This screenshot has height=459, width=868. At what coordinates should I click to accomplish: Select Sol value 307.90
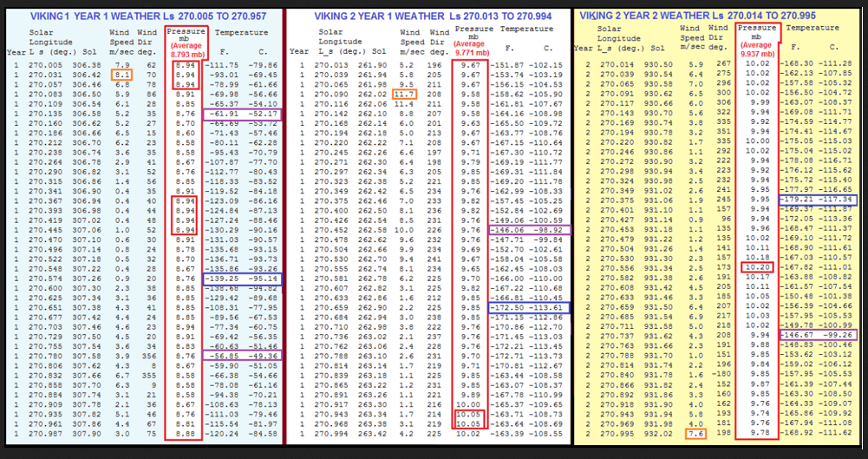pyautogui.click(x=87, y=434)
